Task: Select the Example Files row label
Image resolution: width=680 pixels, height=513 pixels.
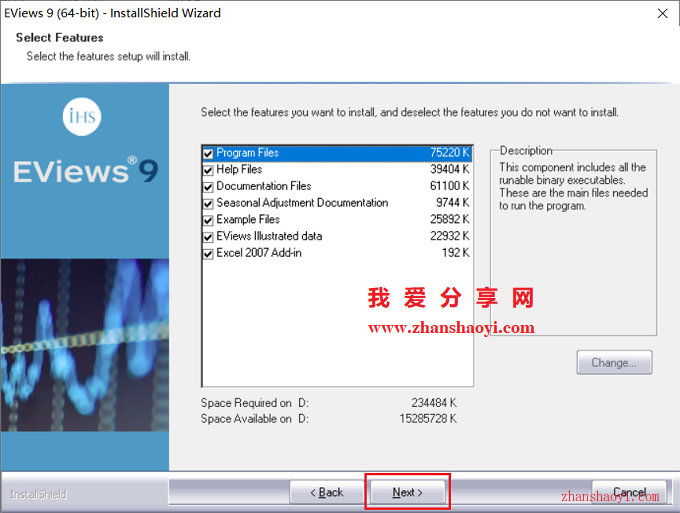Action: click(x=248, y=219)
